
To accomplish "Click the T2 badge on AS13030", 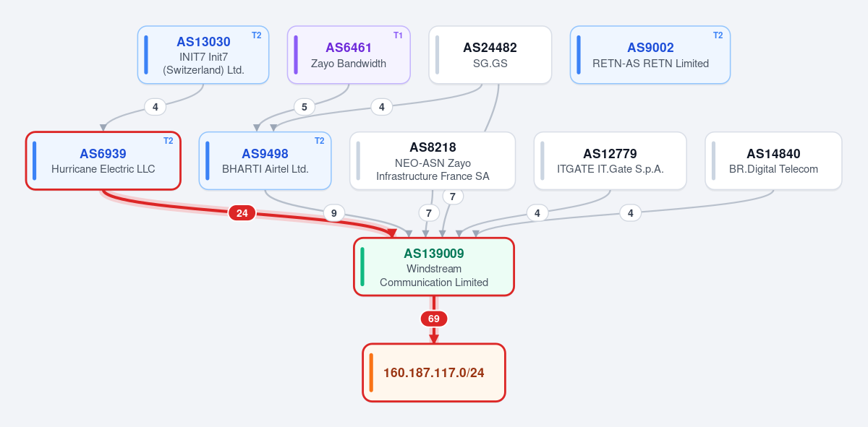I will (x=257, y=35).
